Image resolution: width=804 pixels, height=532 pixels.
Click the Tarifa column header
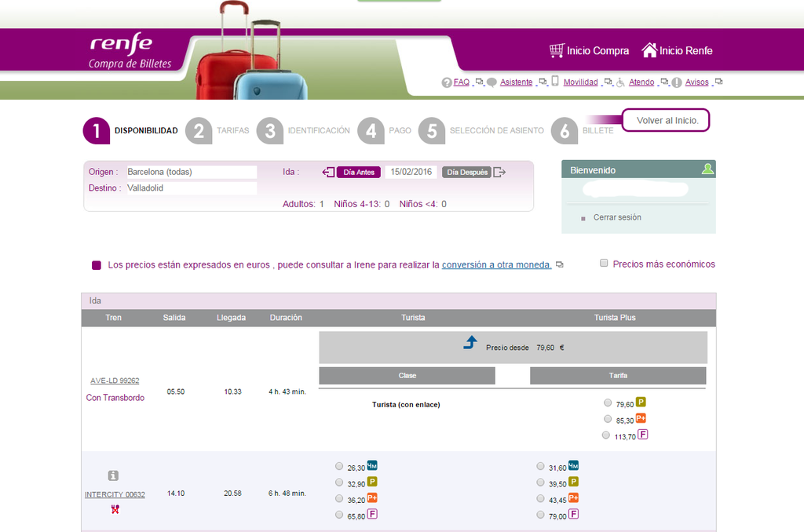click(618, 376)
